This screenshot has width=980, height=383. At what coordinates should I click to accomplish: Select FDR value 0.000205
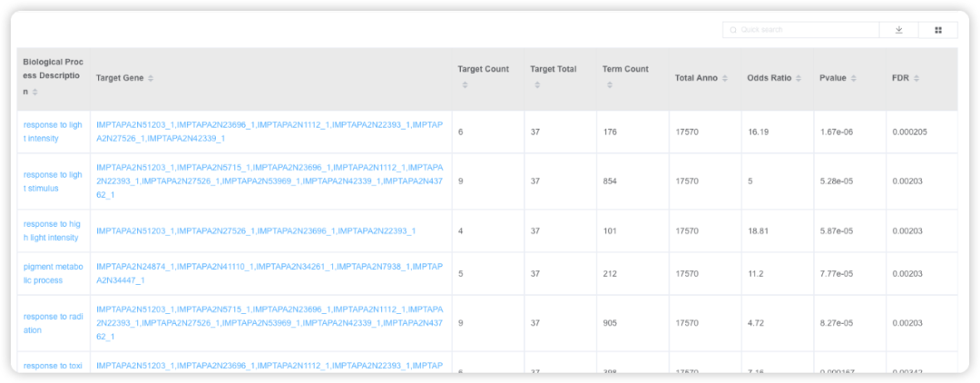tap(908, 132)
